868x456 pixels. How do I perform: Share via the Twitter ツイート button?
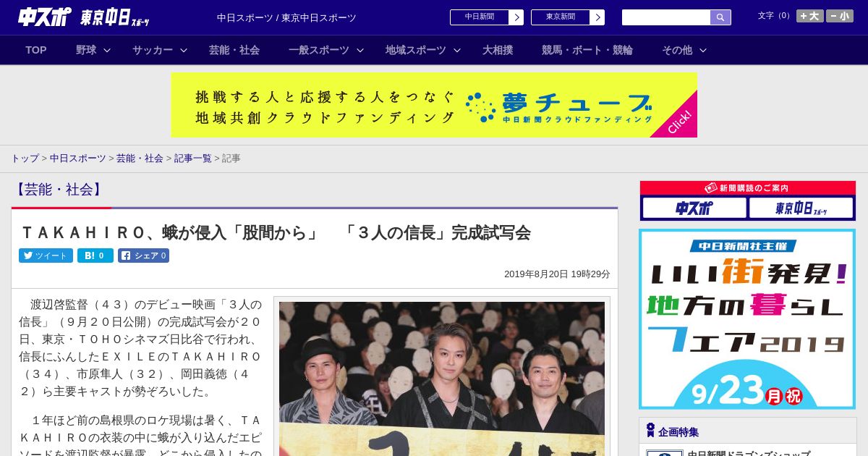tap(46, 256)
